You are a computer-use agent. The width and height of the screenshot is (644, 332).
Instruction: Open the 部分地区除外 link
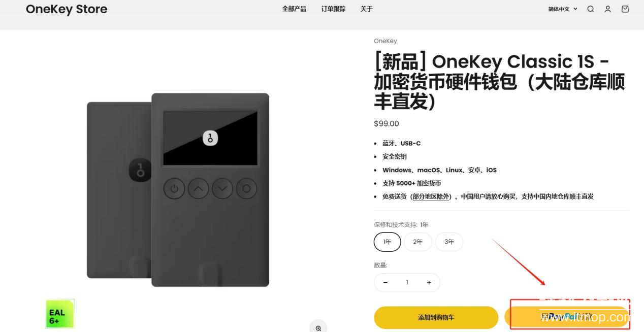click(x=431, y=196)
